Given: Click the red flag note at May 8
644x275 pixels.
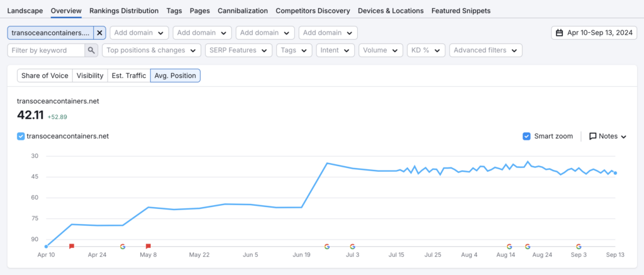Looking at the screenshot, I should pos(148,246).
